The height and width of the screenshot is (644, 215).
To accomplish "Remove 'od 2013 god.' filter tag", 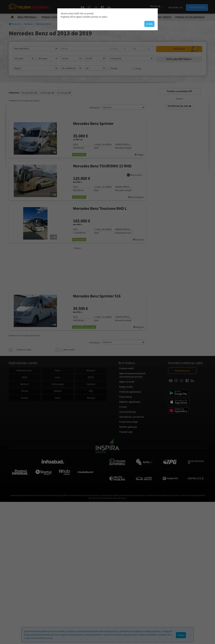I will coord(53,93).
